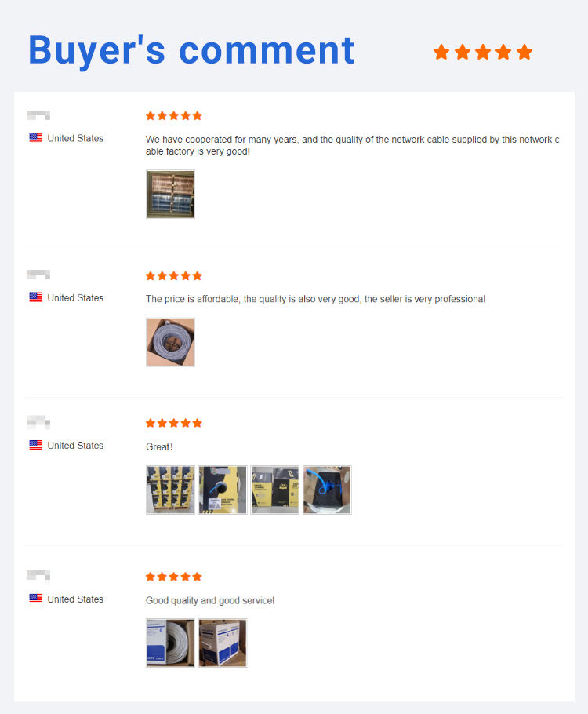Click the US flag icon in the third review
The width and height of the screenshot is (588, 714).
36,445
